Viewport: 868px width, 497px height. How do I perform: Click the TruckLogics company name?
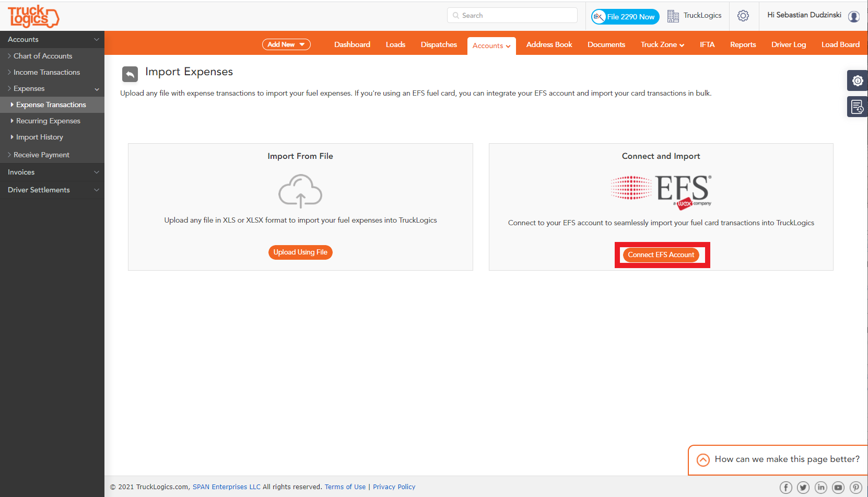702,16
